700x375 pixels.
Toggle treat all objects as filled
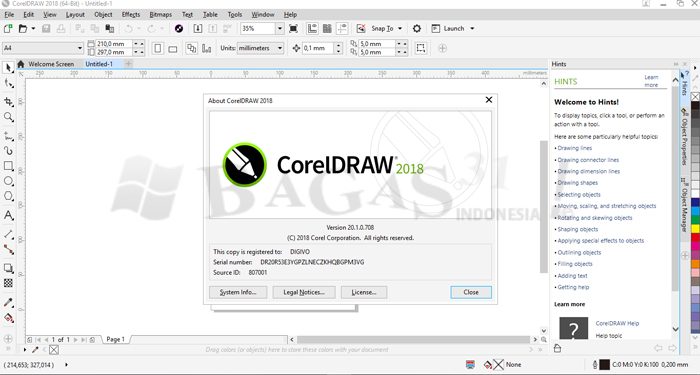(421, 48)
